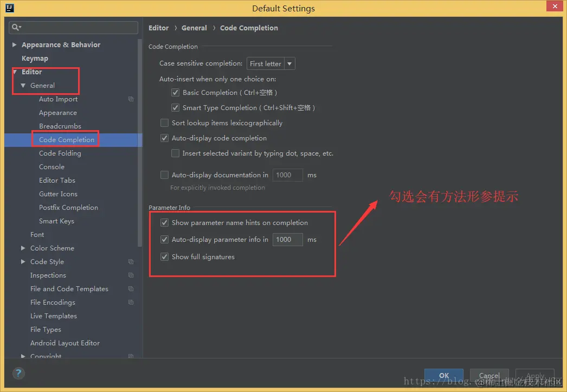567x392 pixels.
Task: Expand the Code Style node arrow
Action: point(23,261)
